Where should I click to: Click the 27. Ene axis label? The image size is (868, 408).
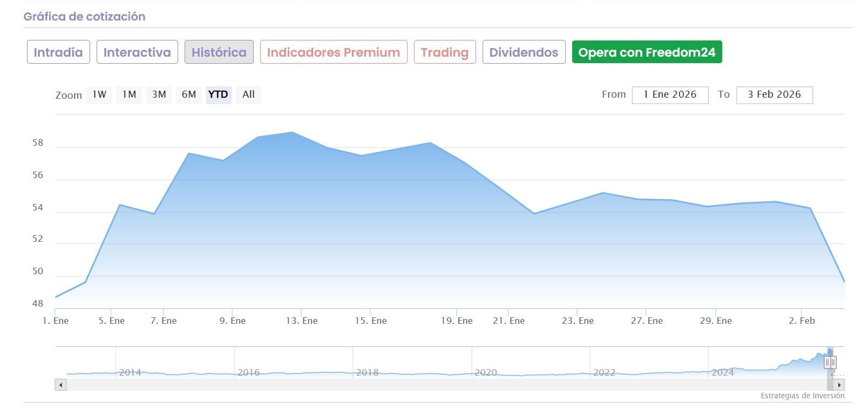tap(647, 321)
